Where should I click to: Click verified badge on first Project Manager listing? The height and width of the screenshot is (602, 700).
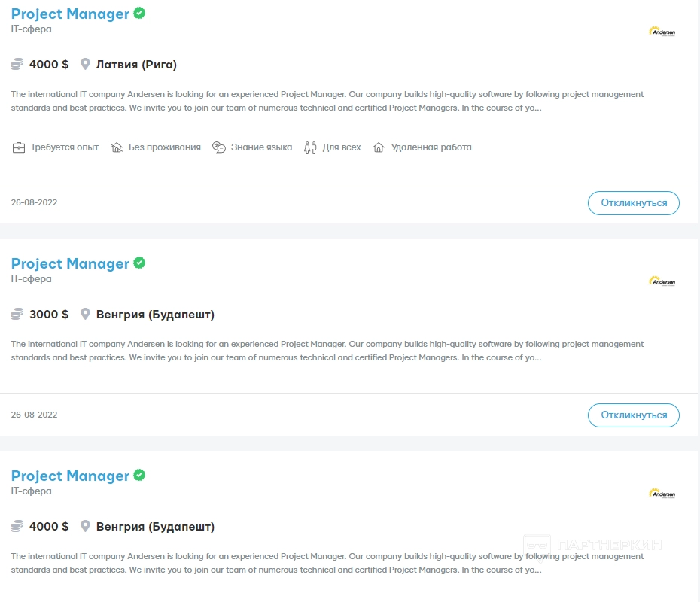(139, 14)
